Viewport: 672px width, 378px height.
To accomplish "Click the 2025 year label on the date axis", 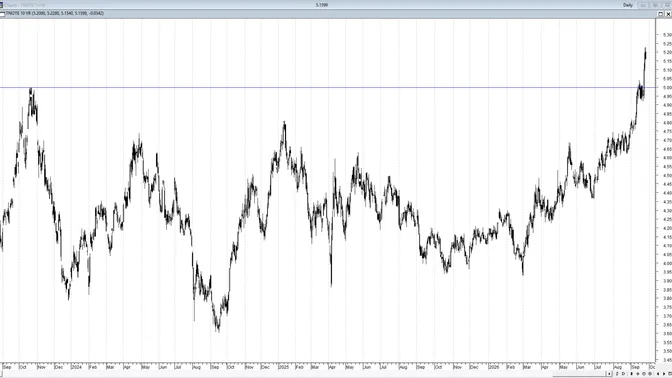I will click(x=283, y=367).
